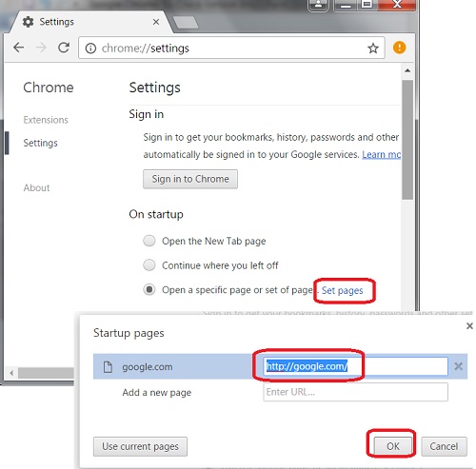This screenshot has width=476, height=469.
Task: Click the On startup section heading
Action: coord(156,214)
